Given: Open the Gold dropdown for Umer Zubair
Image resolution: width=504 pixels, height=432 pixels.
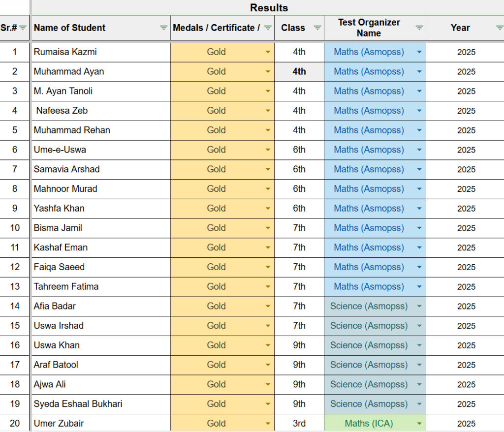Looking at the screenshot, I should 268,423.
